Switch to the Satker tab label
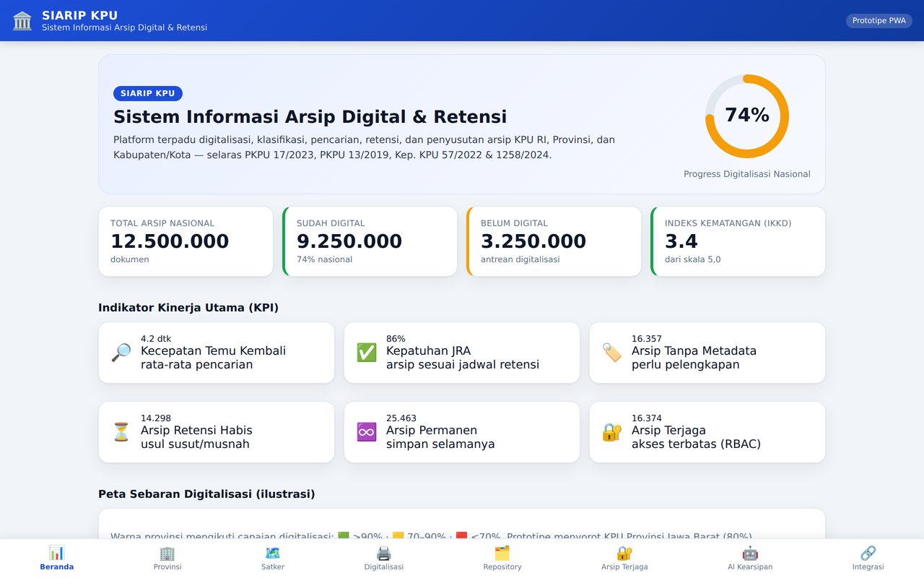The height and width of the screenshot is (578, 924). click(x=273, y=567)
